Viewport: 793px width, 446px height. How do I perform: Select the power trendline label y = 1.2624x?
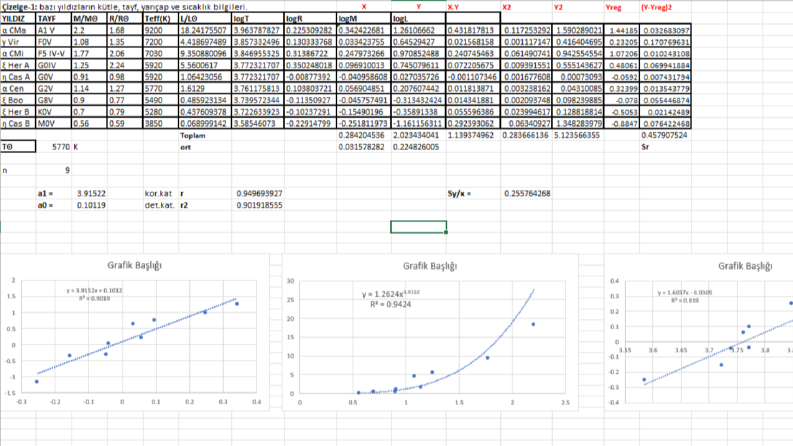coord(390,294)
